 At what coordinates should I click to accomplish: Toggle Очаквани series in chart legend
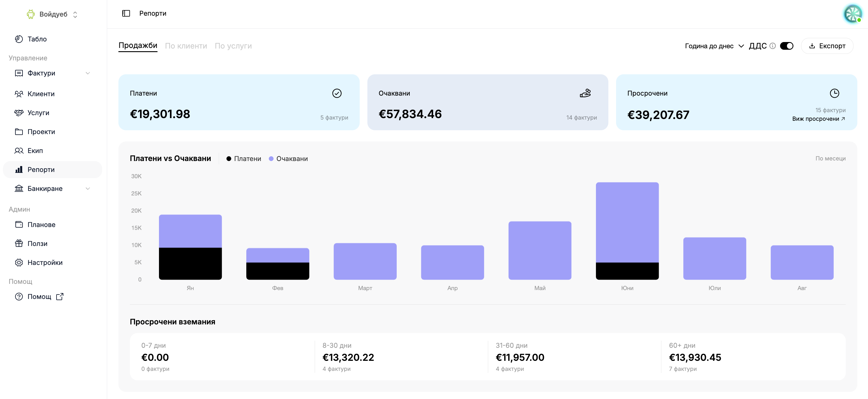pos(288,159)
